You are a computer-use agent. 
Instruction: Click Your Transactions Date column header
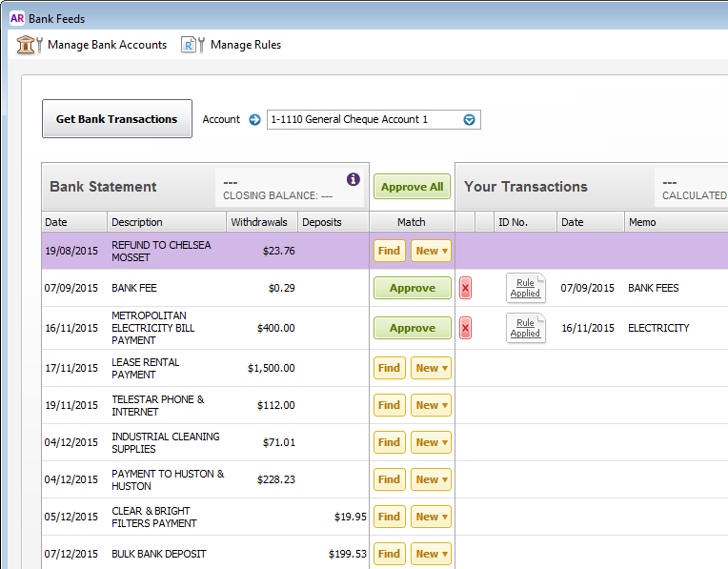591,222
